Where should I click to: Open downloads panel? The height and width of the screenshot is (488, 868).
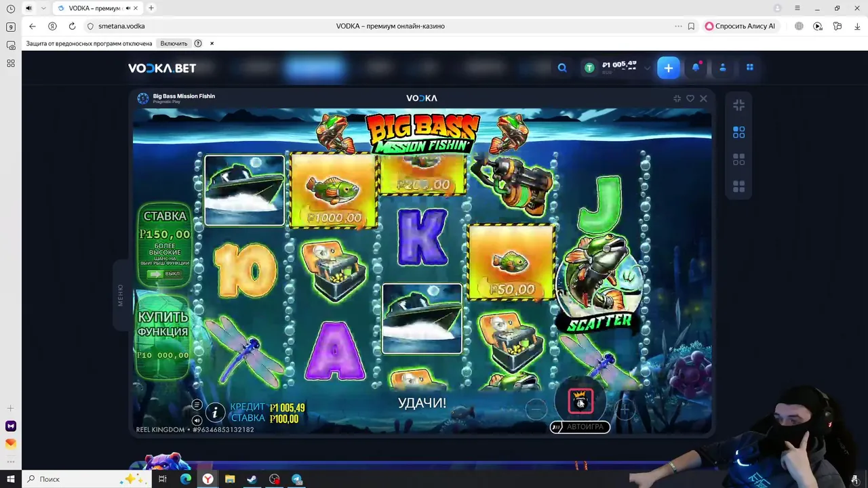857,26
